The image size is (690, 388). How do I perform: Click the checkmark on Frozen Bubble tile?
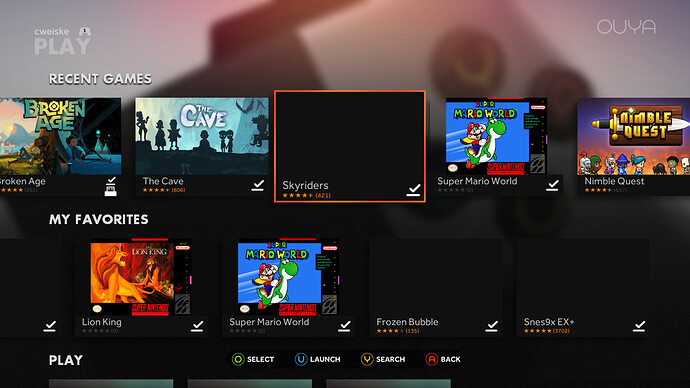pyautogui.click(x=492, y=326)
